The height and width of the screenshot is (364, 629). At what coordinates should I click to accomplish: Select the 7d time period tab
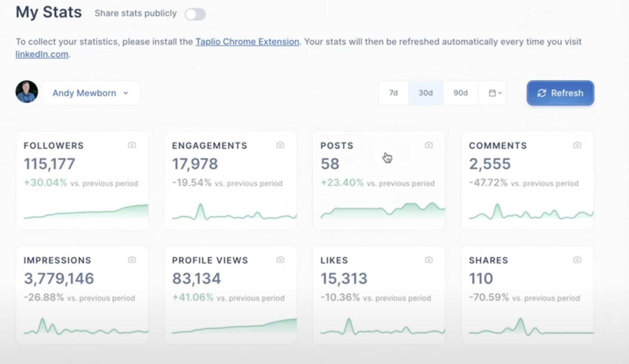tap(393, 93)
